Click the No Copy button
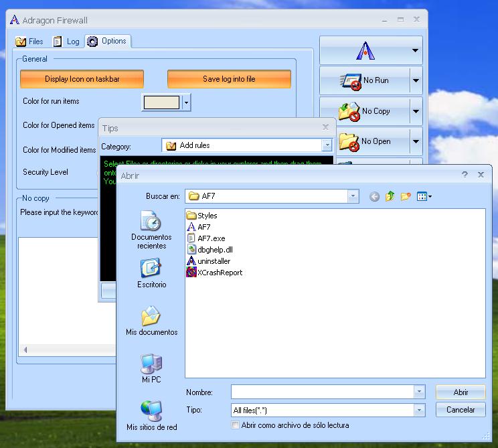The height and width of the screenshot is (448, 498). pyautogui.click(x=365, y=112)
